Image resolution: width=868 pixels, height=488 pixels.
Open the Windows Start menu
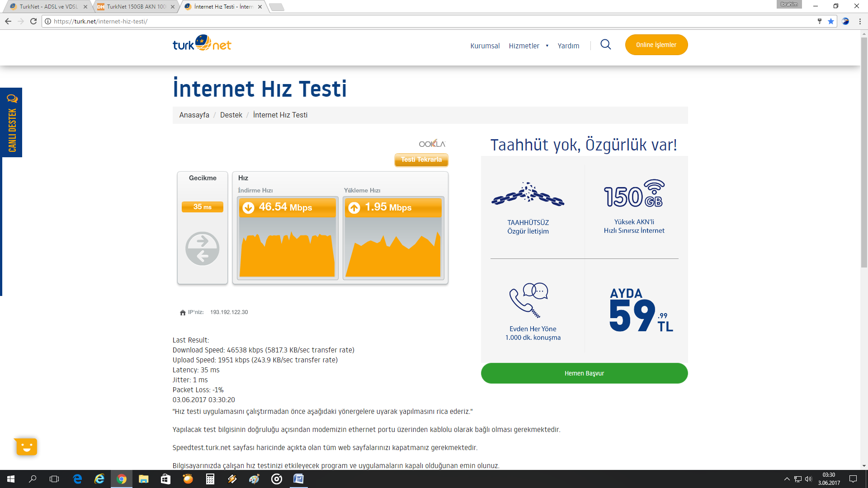(11, 479)
